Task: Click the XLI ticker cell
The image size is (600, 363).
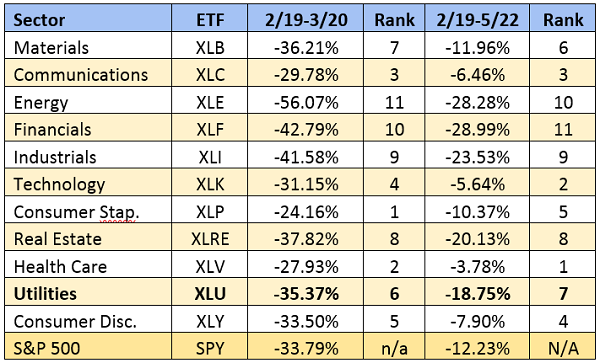Action: 209,155
